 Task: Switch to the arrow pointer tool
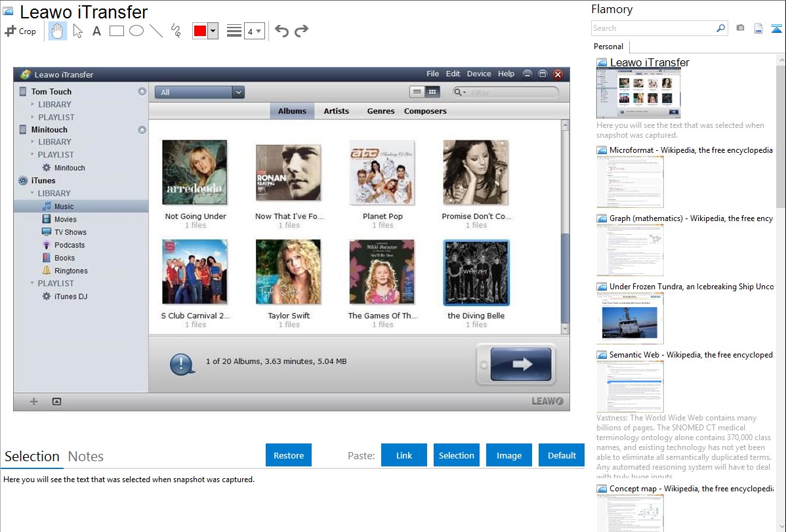point(77,31)
